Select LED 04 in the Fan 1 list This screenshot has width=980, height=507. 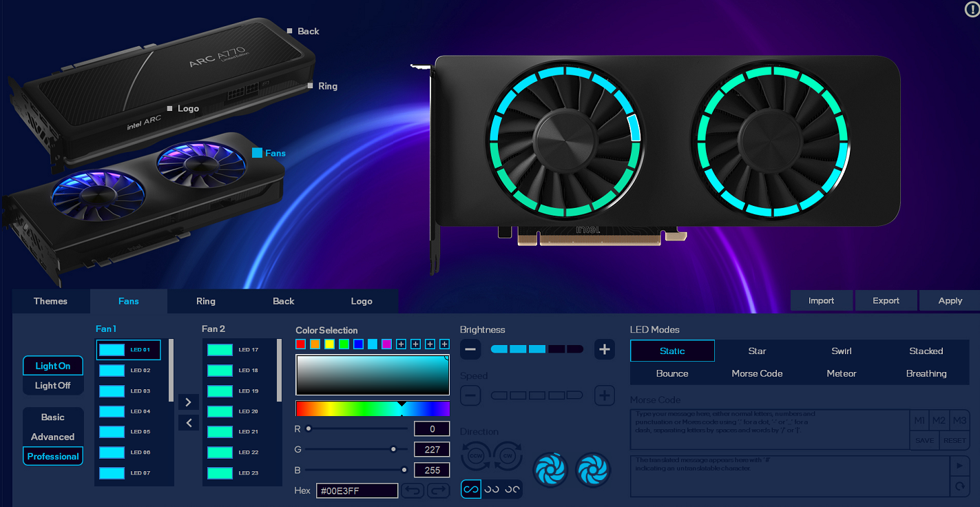click(x=129, y=411)
